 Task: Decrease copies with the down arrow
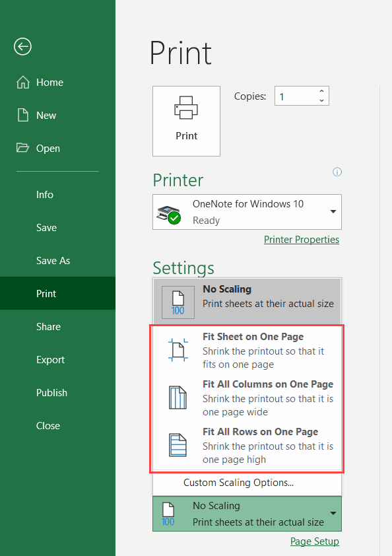click(x=321, y=100)
